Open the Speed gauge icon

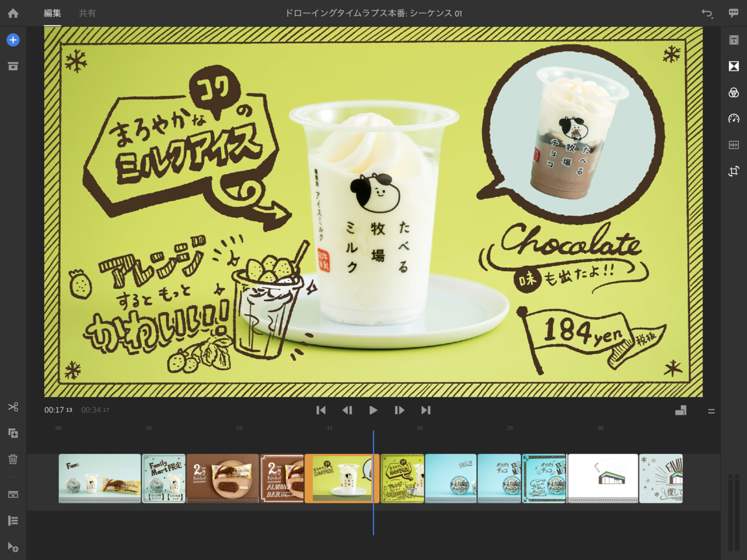[734, 119]
